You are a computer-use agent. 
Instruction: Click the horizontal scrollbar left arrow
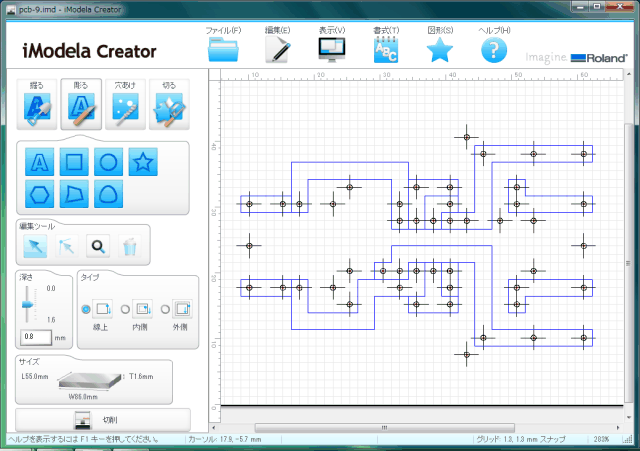pos(214,428)
